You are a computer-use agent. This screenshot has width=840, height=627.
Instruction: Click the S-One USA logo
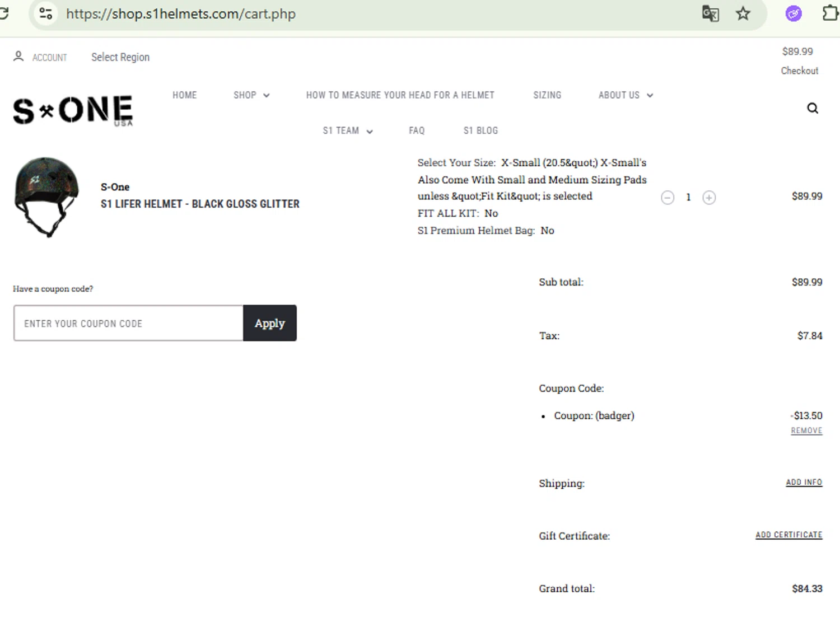pos(73,110)
